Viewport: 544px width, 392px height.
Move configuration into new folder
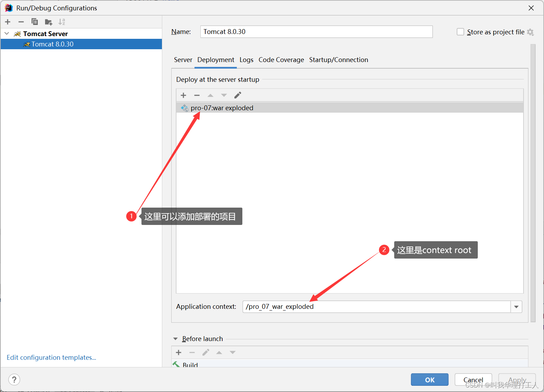point(49,22)
